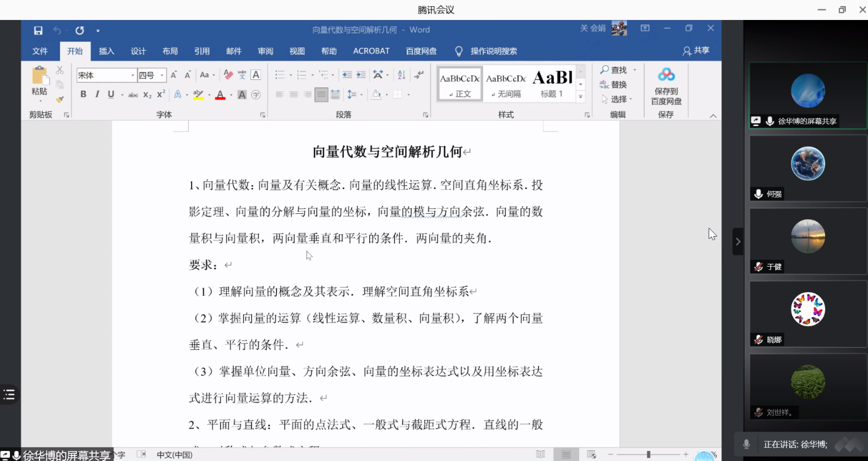Toggle Bold formatting
This screenshot has width=868, height=461.
pyautogui.click(x=83, y=94)
